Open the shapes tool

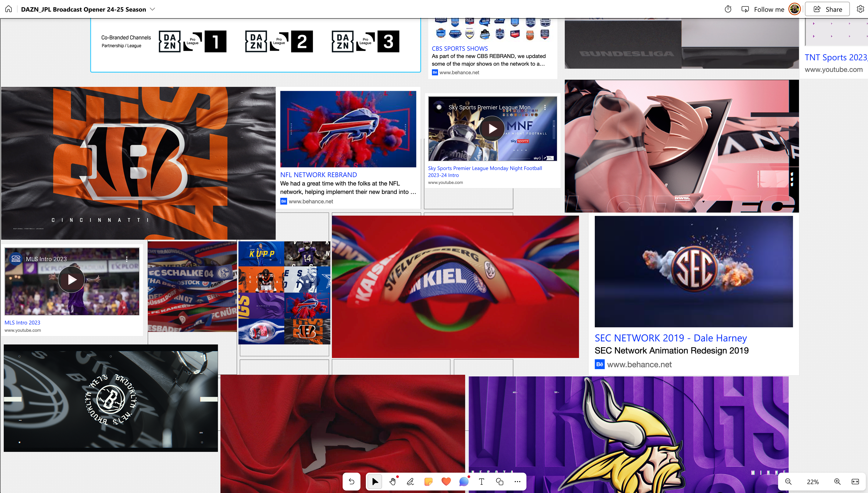pos(500,481)
